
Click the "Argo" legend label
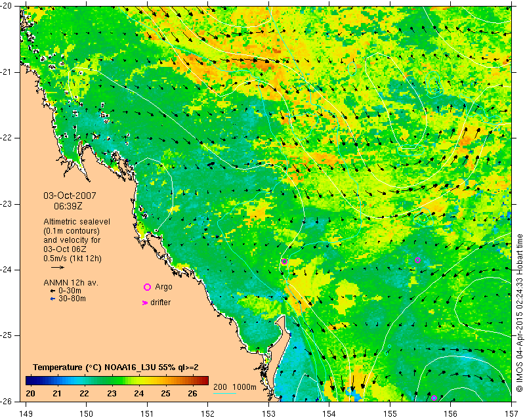click(163, 287)
